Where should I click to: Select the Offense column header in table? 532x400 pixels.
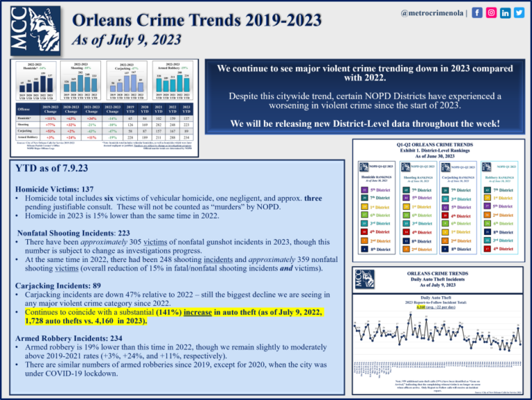(x=23, y=110)
